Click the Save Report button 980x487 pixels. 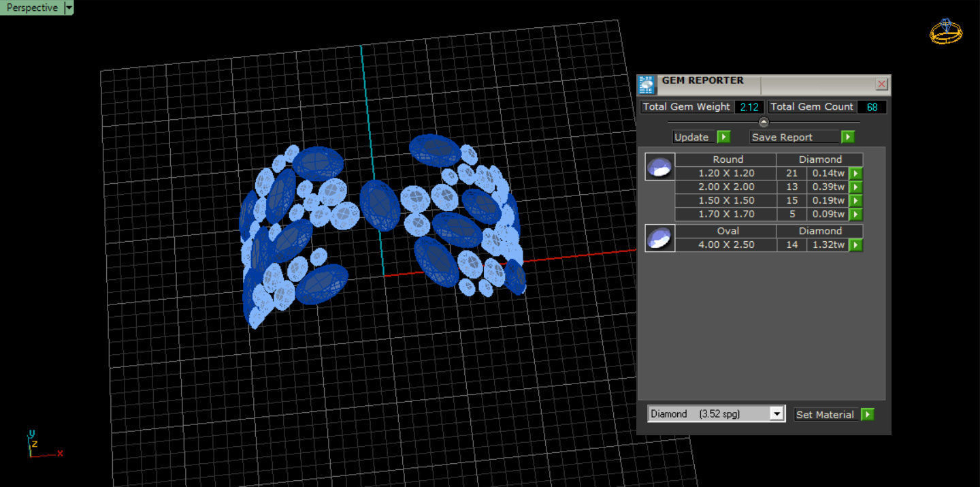(x=795, y=137)
